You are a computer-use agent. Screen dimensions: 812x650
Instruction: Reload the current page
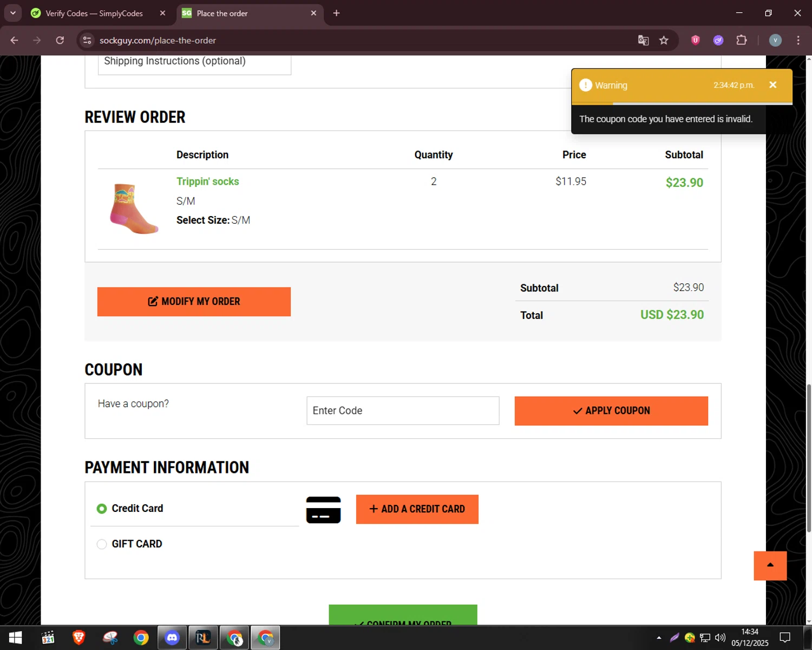click(x=60, y=40)
